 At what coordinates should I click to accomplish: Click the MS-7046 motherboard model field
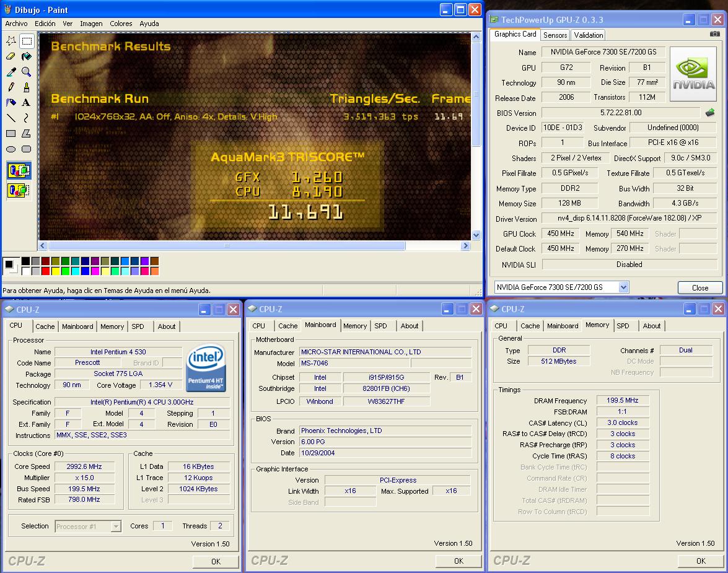tap(354, 363)
